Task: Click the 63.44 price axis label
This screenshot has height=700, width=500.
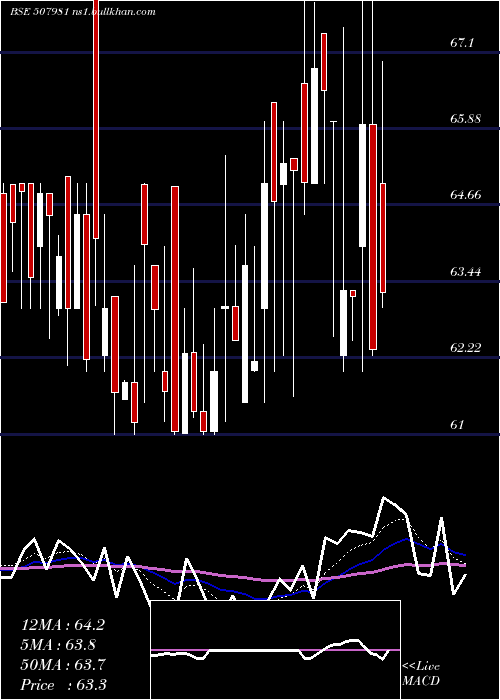Action: tap(465, 271)
